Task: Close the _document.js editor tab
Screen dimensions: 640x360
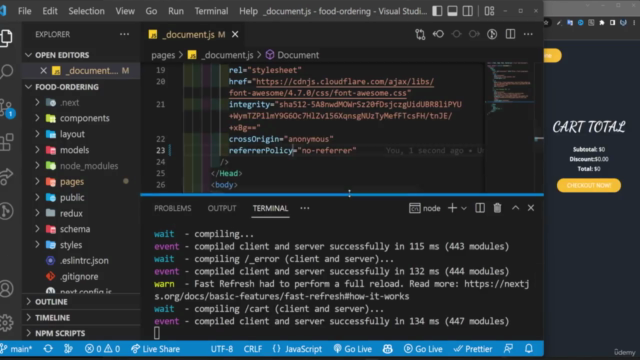Action: [x=235, y=35]
